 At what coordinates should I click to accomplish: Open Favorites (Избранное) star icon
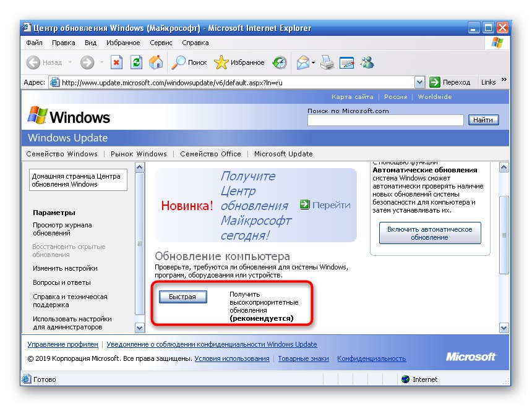[221, 62]
